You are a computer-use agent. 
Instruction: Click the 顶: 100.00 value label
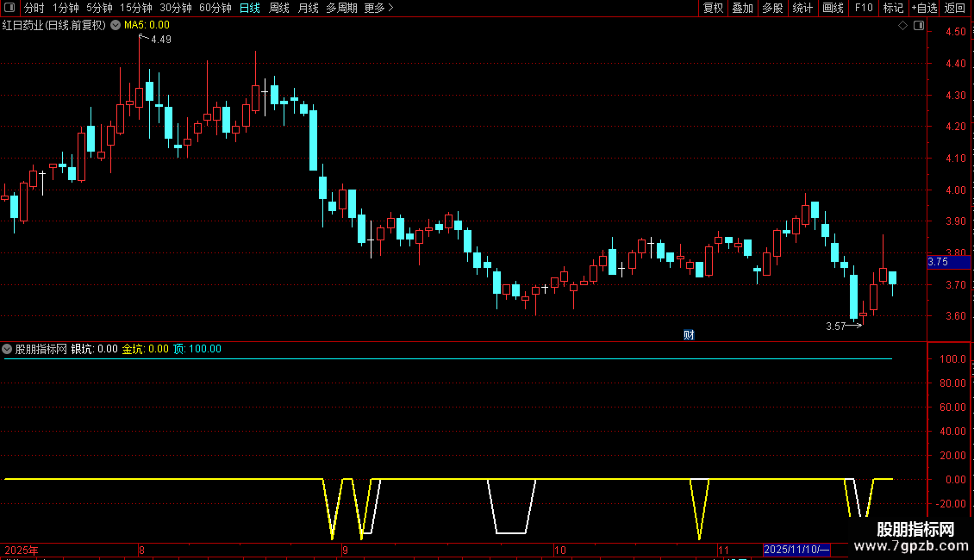197,350
